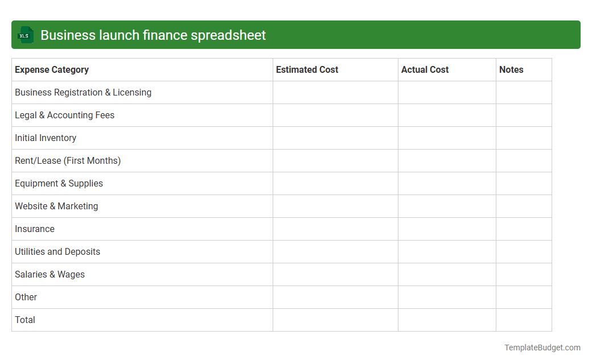
Task: Select the Rent/Lease (First Months) cell
Action: (x=68, y=160)
